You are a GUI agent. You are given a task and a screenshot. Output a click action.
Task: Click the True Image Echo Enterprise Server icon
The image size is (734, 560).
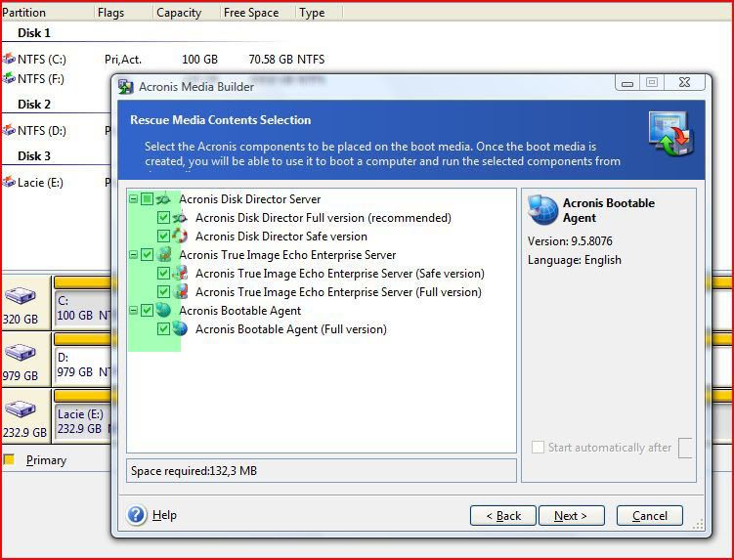click(x=163, y=255)
